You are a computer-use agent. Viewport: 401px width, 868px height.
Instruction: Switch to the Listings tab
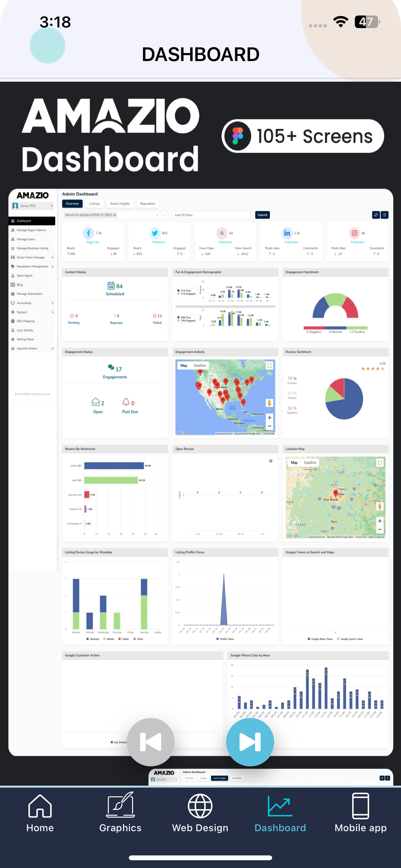pyautogui.click(x=94, y=203)
